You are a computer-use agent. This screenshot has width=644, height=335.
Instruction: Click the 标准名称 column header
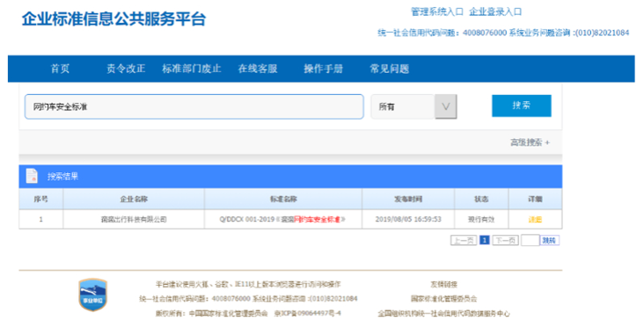[x=283, y=199]
